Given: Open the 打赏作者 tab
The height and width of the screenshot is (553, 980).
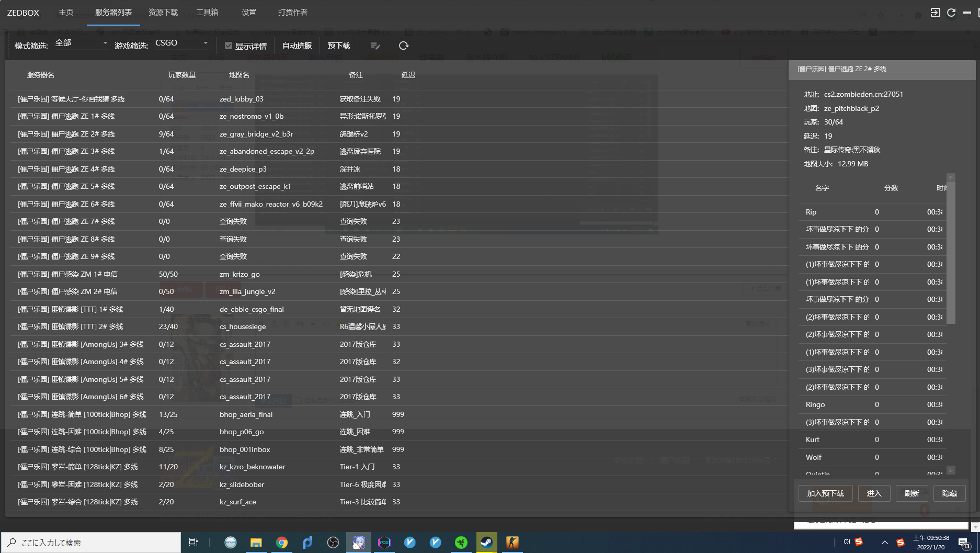Looking at the screenshot, I should [292, 12].
